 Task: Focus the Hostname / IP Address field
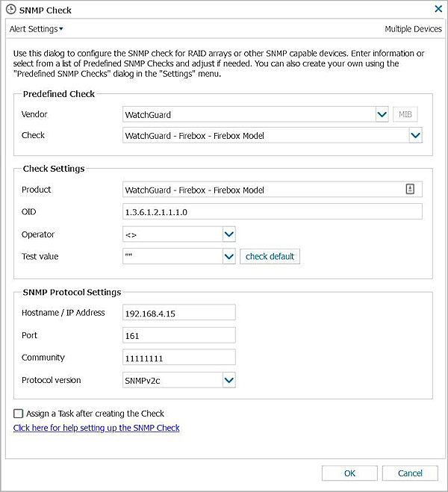click(x=179, y=313)
